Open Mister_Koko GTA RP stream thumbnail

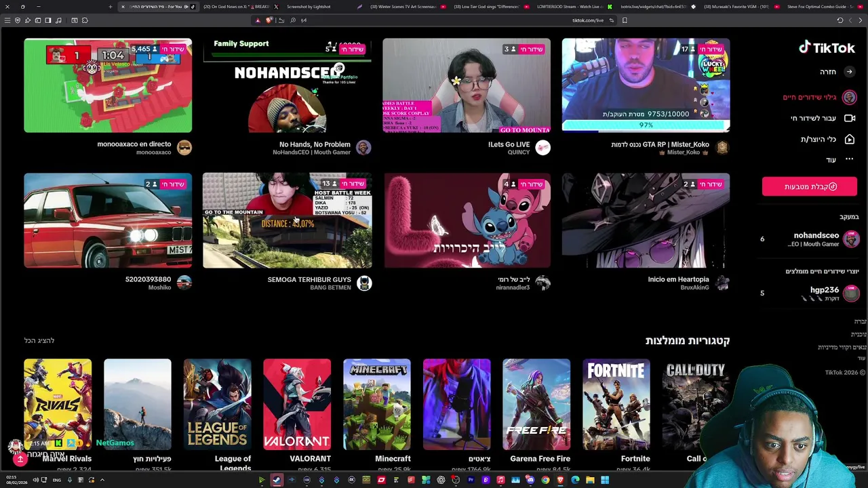[x=646, y=85]
